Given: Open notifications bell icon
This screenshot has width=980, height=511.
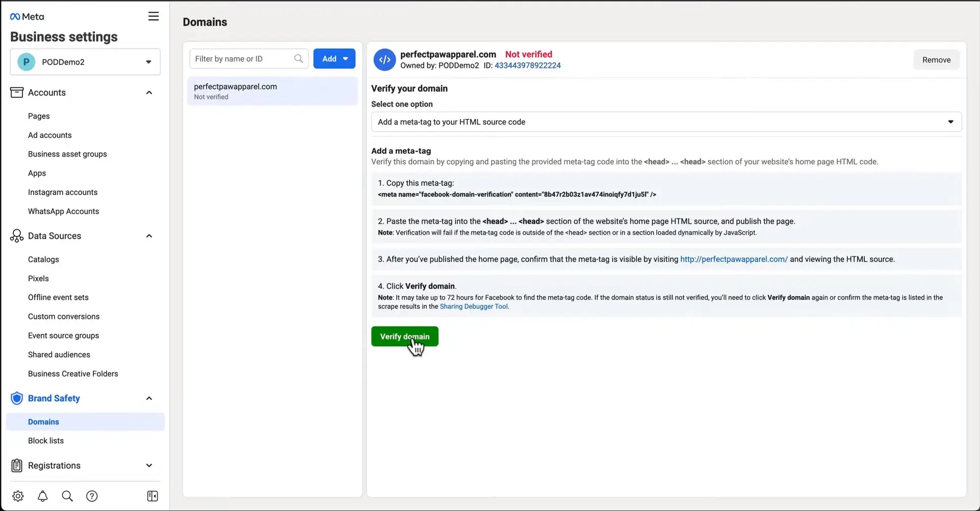Looking at the screenshot, I should [x=43, y=496].
